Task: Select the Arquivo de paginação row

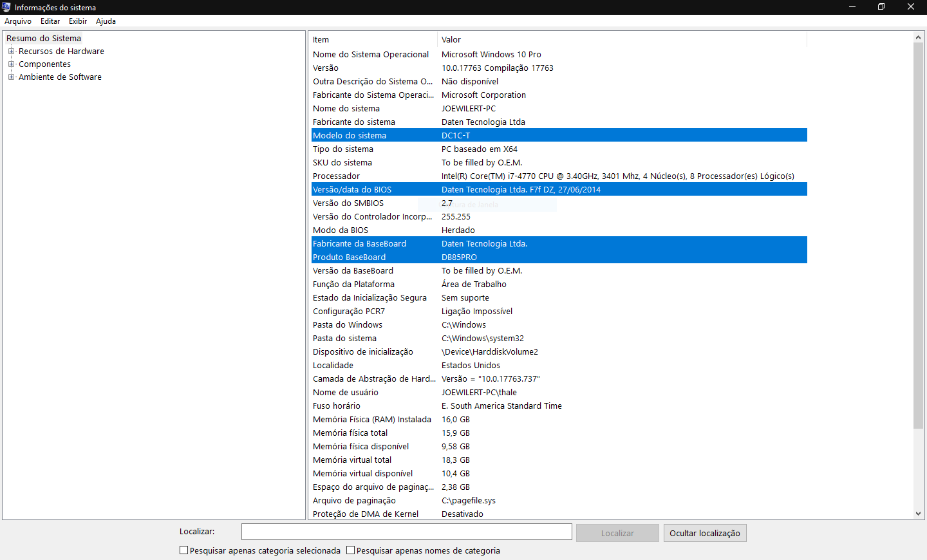Action: point(559,501)
